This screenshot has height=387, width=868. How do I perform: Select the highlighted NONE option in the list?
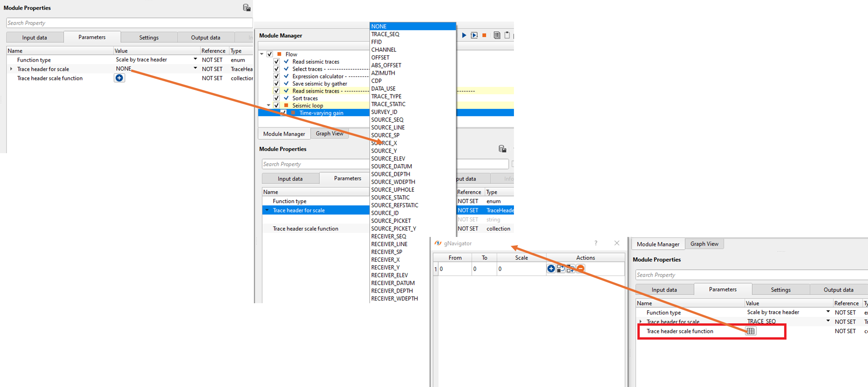click(x=412, y=26)
